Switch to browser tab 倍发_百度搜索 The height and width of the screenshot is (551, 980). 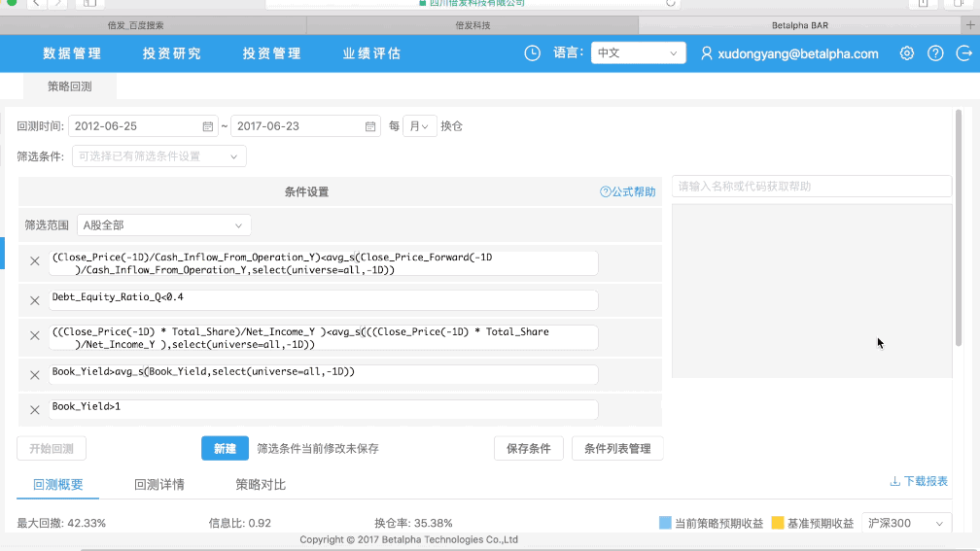tap(154, 25)
